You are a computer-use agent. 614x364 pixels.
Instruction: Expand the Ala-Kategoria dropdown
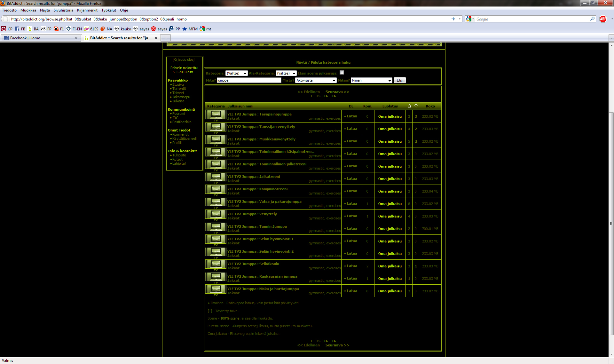pos(286,73)
